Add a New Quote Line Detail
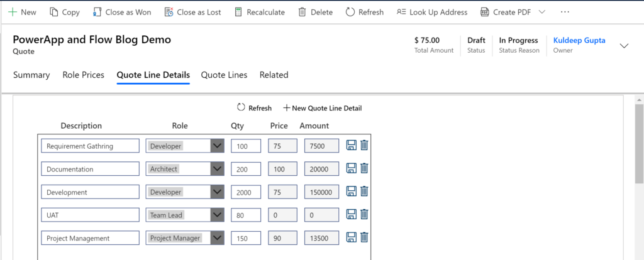The image size is (644, 260). (x=323, y=108)
